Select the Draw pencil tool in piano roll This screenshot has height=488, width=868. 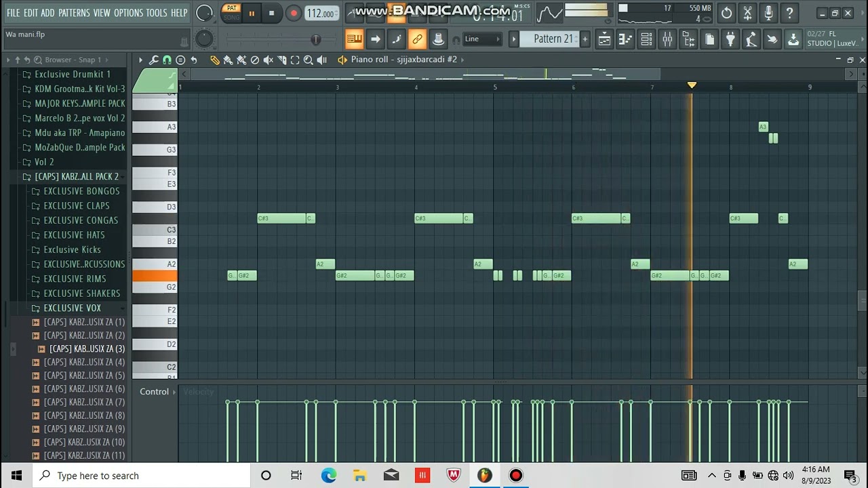(x=215, y=60)
